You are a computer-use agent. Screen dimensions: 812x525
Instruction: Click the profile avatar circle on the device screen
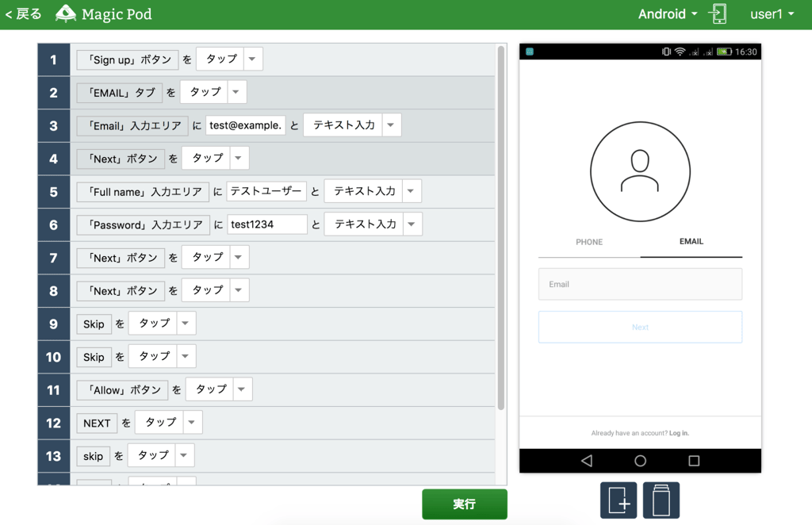[640, 171]
